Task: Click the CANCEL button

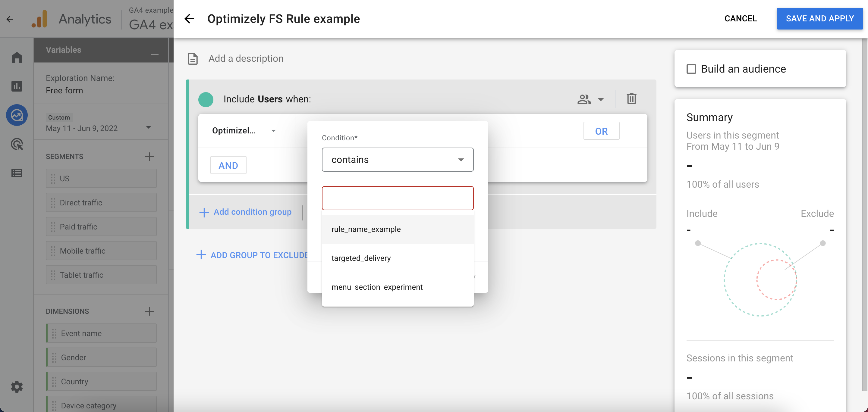Action: tap(741, 18)
